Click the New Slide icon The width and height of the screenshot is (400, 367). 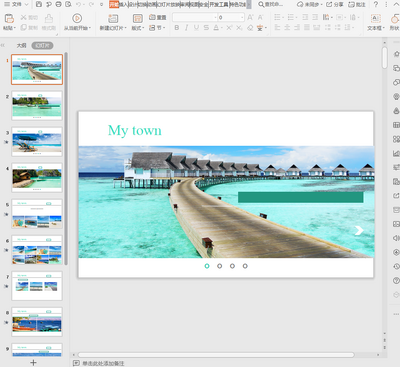pyautogui.click(x=113, y=18)
